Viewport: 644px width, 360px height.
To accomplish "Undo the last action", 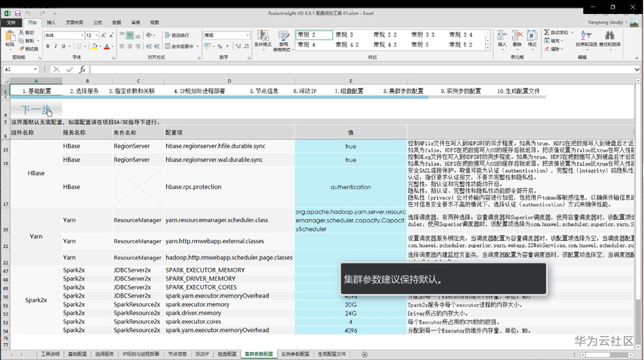I will (28, 13).
